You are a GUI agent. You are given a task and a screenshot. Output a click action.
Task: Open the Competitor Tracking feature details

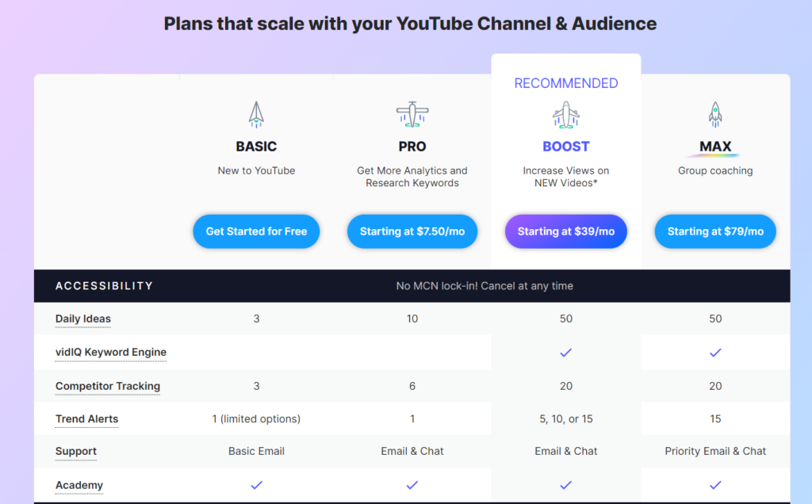pyautogui.click(x=107, y=386)
